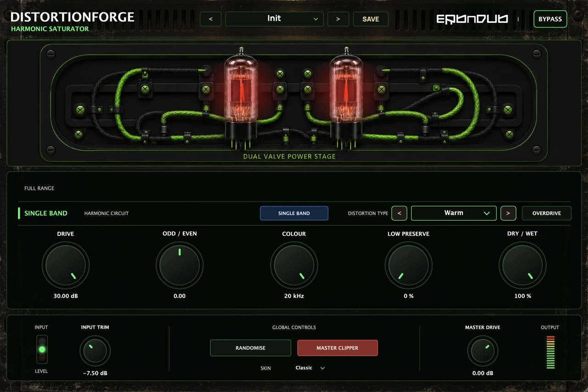Image resolution: width=588 pixels, height=392 pixels.
Task: Click the 0 % low preserve value
Action: [x=408, y=296]
